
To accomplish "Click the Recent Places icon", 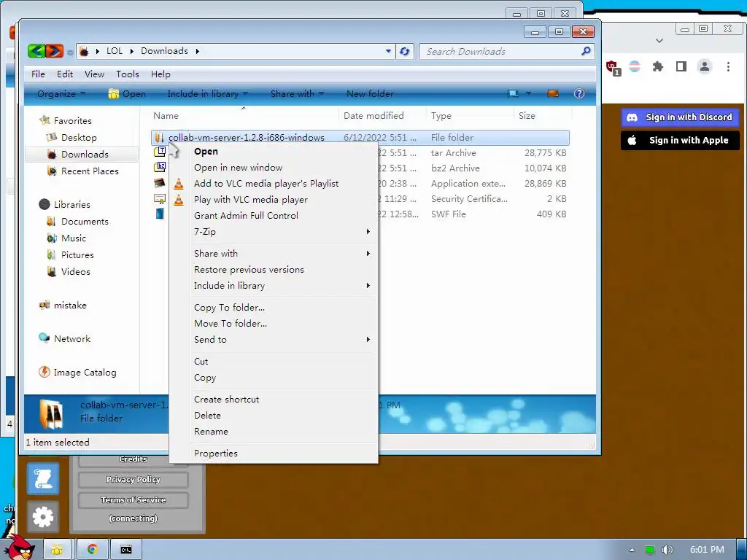I will 52,171.
